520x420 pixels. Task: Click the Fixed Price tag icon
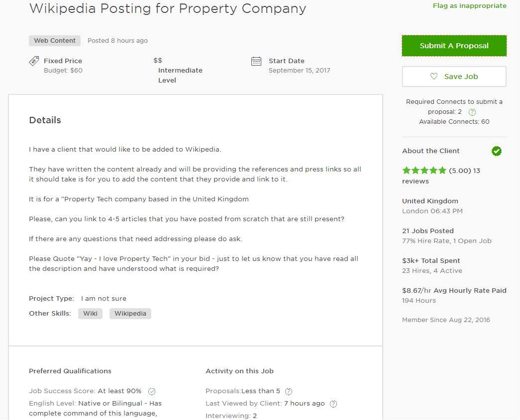point(34,61)
